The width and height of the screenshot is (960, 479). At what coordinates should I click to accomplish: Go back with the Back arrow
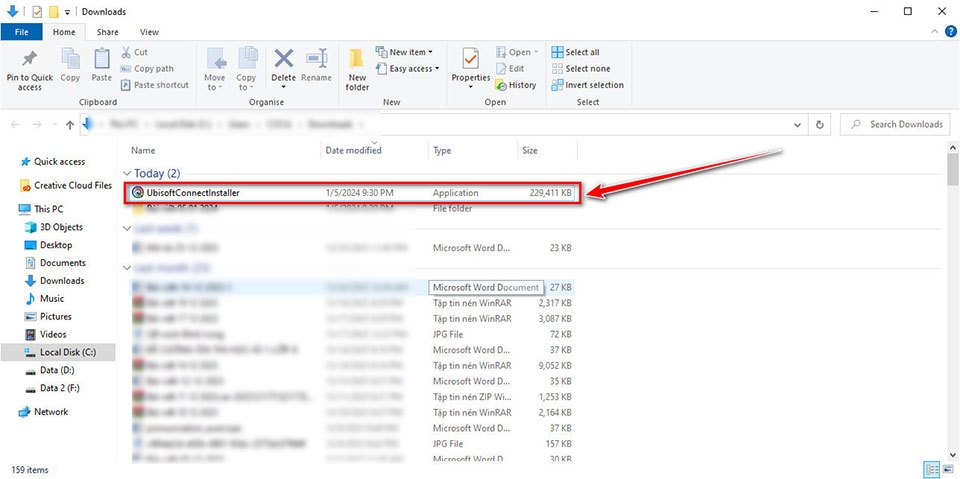15,124
